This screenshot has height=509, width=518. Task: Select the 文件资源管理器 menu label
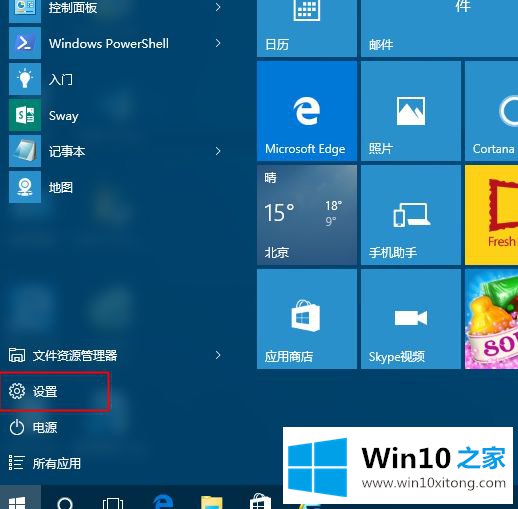[x=75, y=356]
